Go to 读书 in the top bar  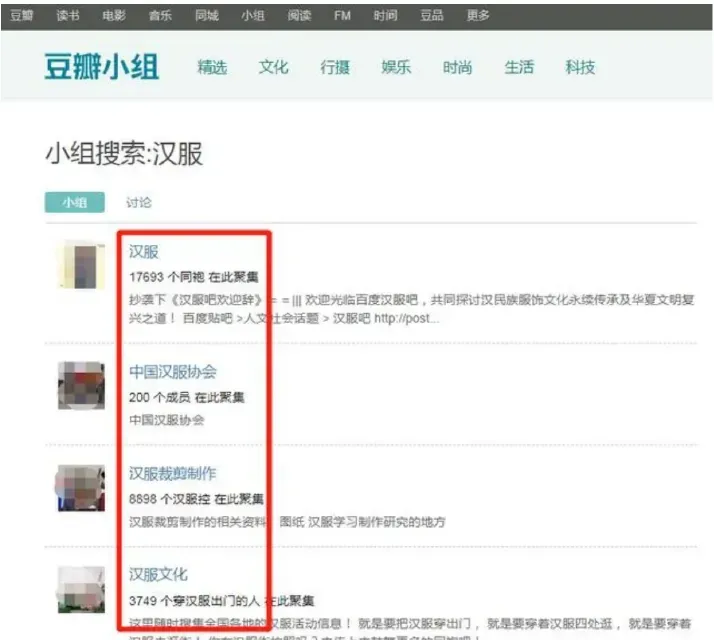click(x=68, y=16)
